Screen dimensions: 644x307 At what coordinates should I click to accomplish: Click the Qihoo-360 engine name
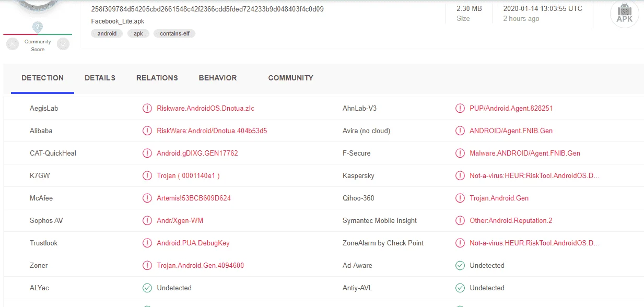358,198
